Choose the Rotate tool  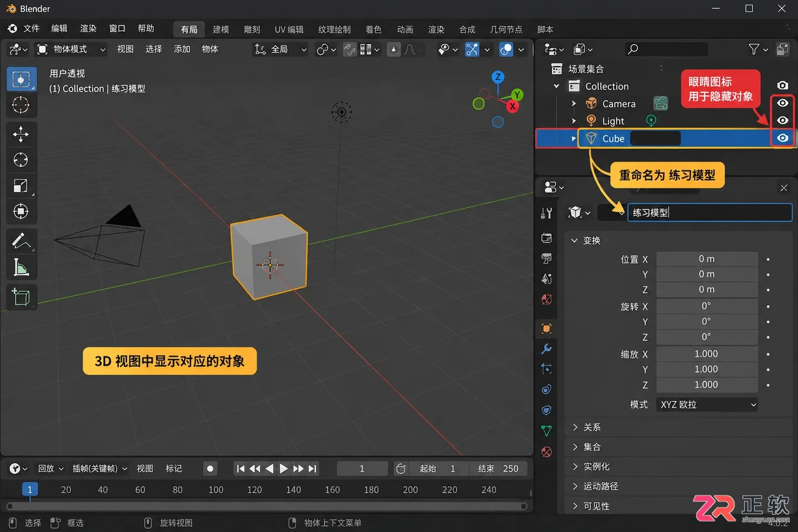[21, 160]
